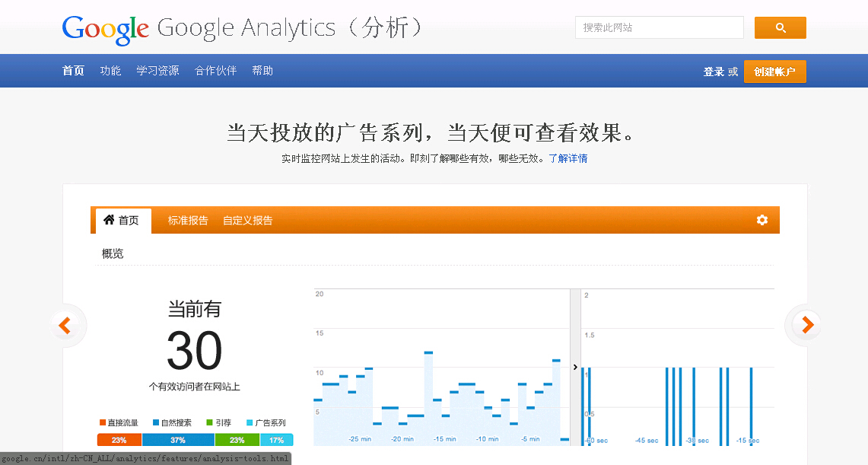Screen dimensions: 868x465
Task: Click the large 30 visitor count
Action: [x=194, y=350]
